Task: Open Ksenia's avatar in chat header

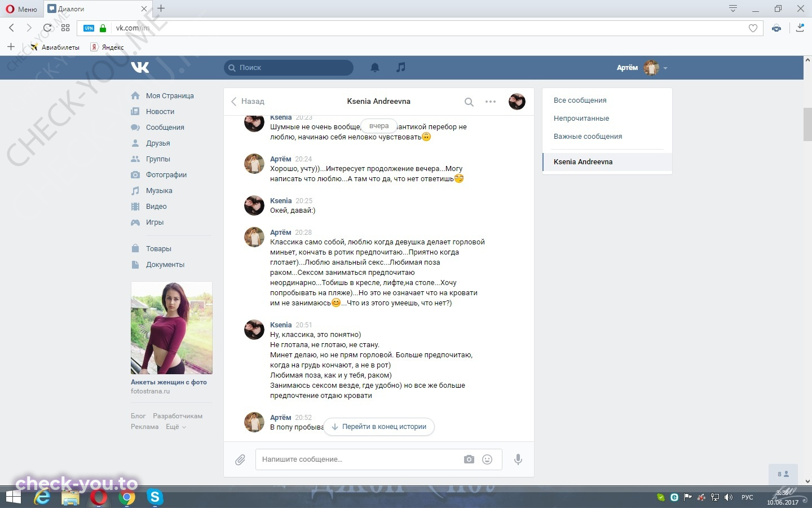Action: 517,102
